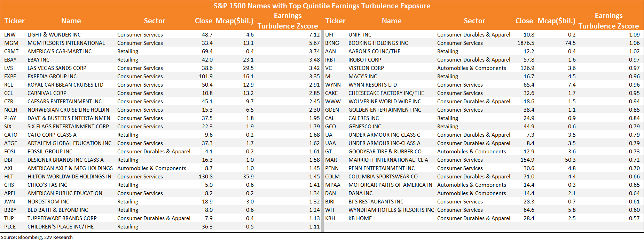
Task: Select the PLAY ticker cell
Action: (10, 118)
